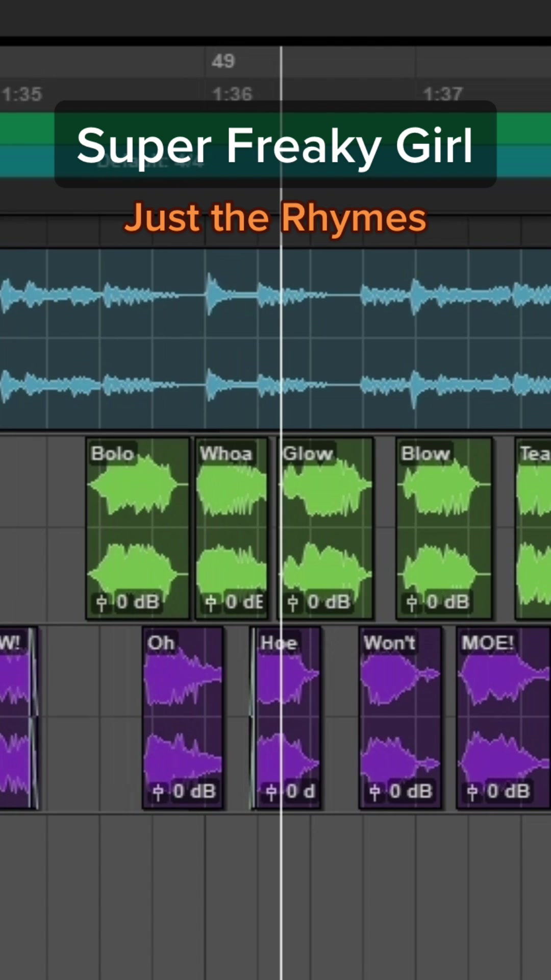Select the purple MOE! audio clip
551x980 pixels.
(x=504, y=718)
